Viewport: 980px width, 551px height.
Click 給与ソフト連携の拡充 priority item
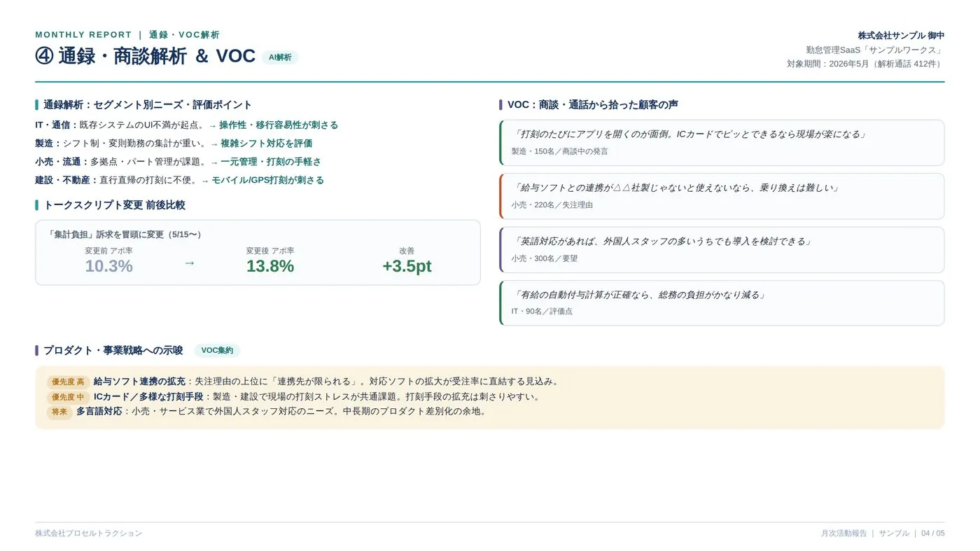pyautogui.click(x=139, y=382)
